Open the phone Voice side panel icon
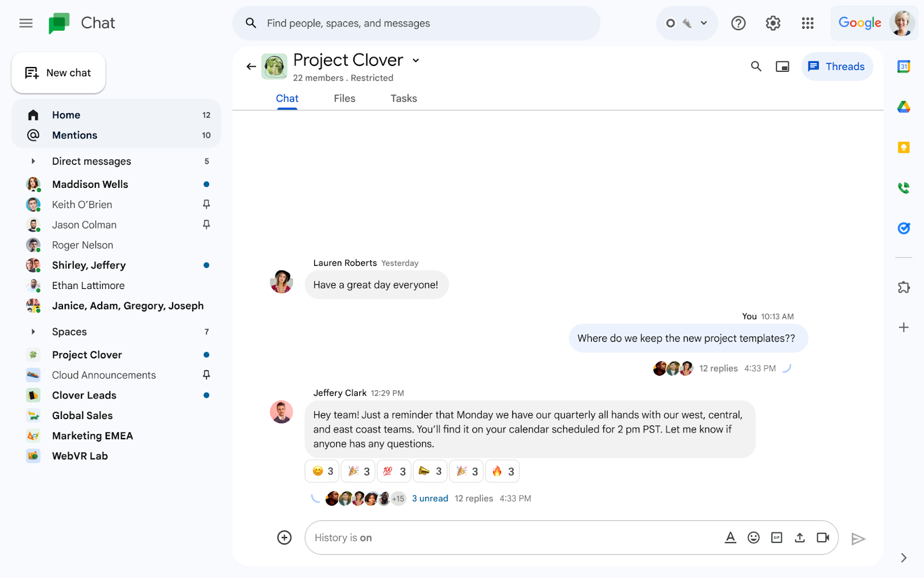 point(904,188)
